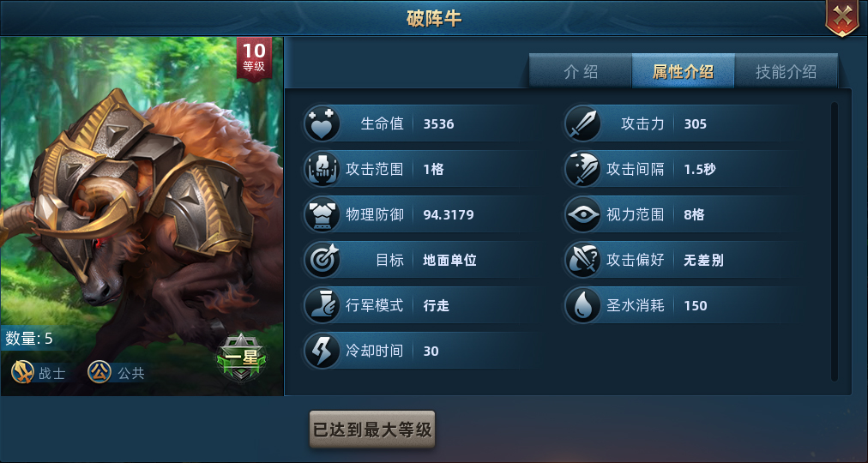Click the armor icon for 物理防御
The width and height of the screenshot is (868, 463).
(322, 214)
